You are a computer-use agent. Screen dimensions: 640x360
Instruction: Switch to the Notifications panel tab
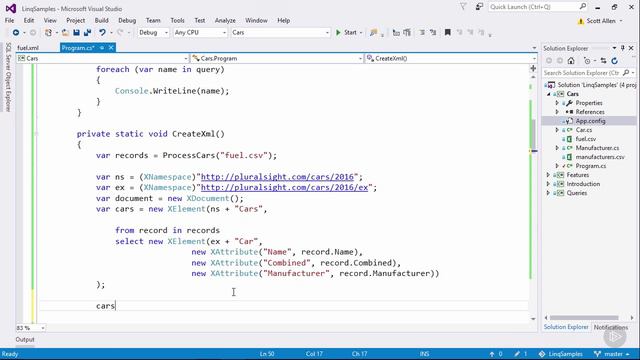[x=611, y=327]
